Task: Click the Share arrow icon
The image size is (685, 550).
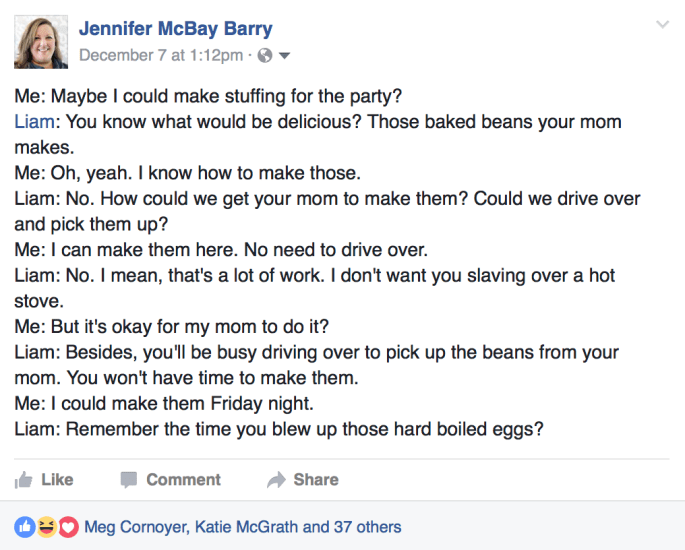Action: pyautogui.click(x=277, y=480)
